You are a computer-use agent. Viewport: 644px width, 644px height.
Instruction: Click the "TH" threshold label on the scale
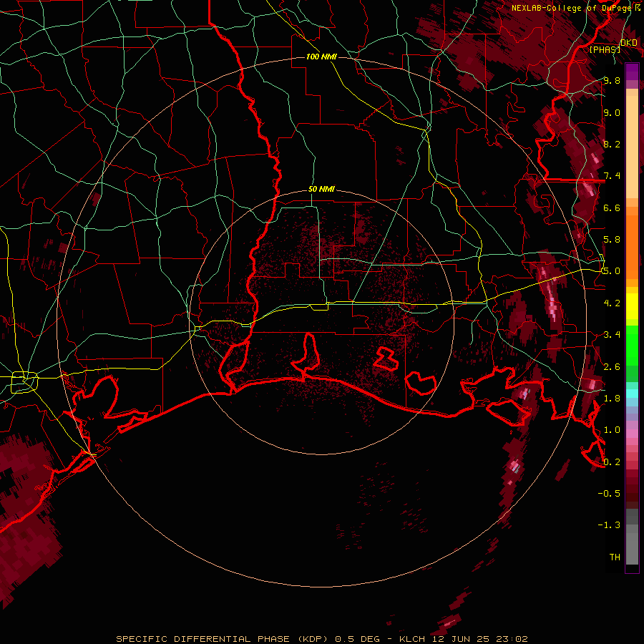tap(615, 557)
